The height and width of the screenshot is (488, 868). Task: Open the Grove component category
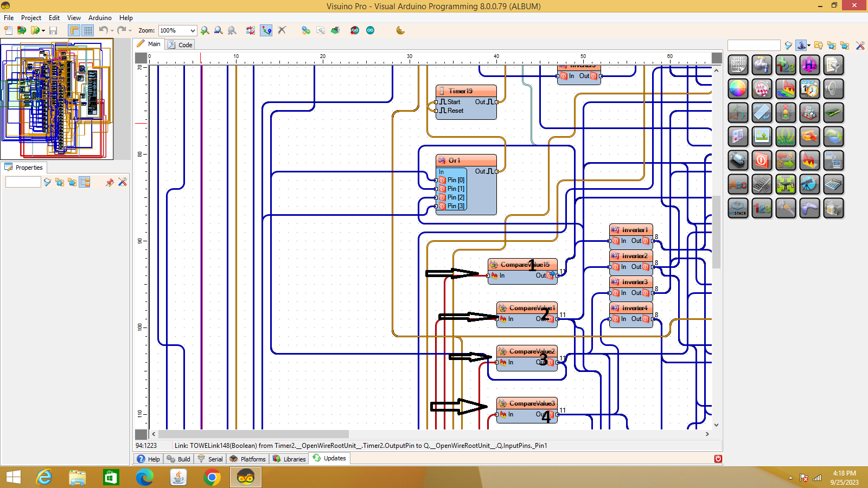click(x=786, y=137)
